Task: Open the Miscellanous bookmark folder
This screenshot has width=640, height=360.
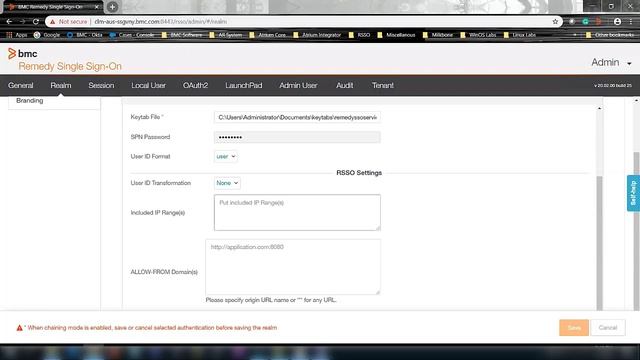Action: point(396,35)
